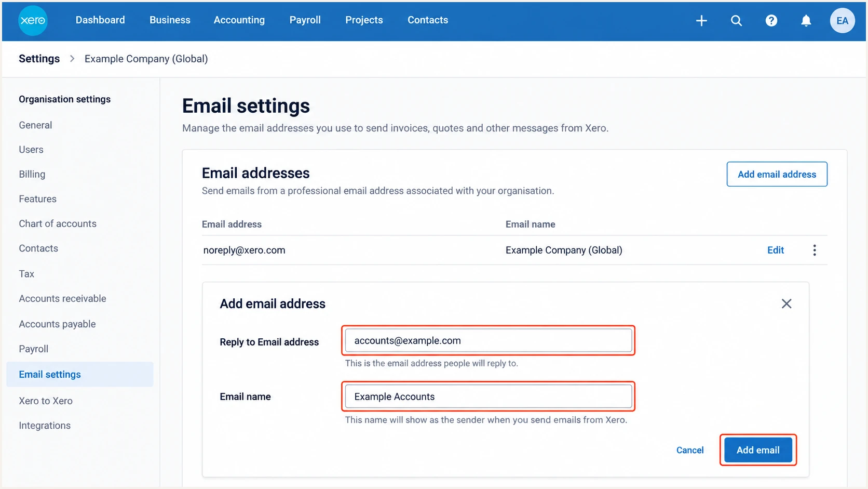Open the notifications bell

point(806,21)
